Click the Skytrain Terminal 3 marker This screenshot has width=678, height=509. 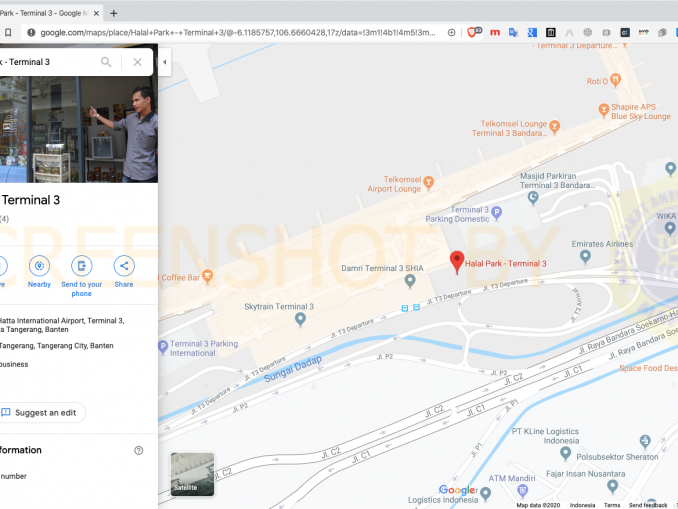click(x=300, y=319)
